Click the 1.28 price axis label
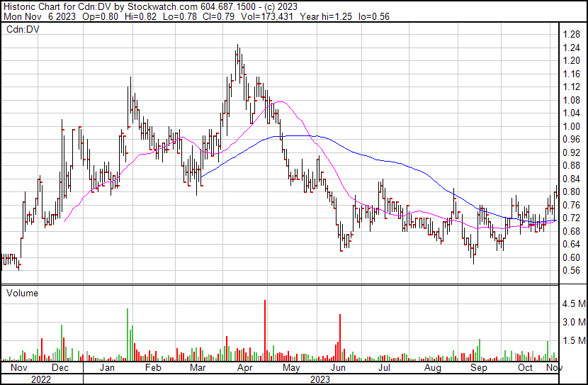Viewport: 588px width, 385px height. (571, 35)
